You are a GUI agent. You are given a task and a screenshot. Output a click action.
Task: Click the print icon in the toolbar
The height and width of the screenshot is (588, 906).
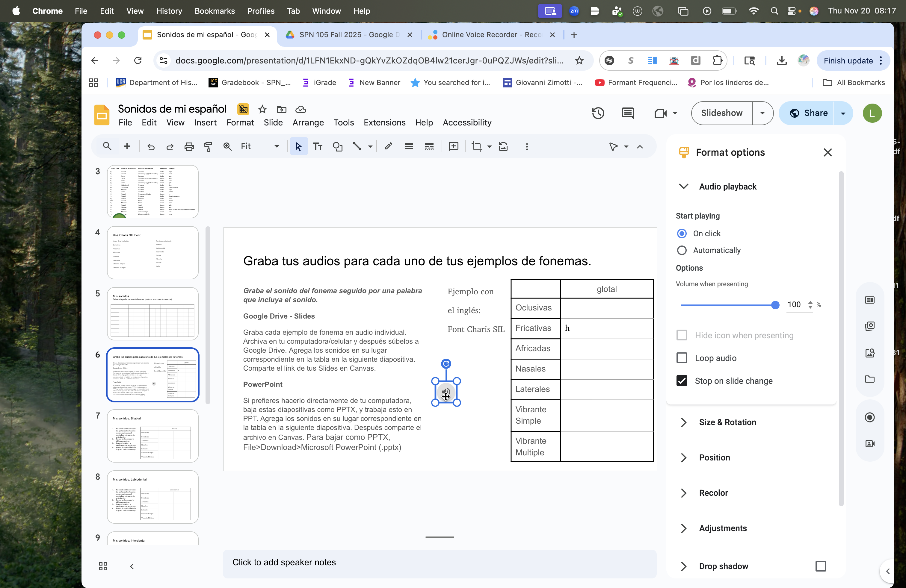(x=189, y=146)
